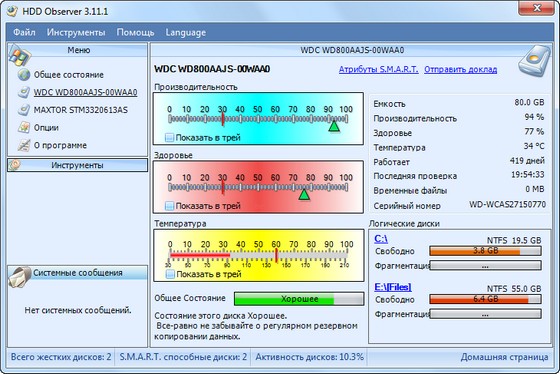Enable Показать в трей under Температура
Viewport: 560px width, 374px height.
coord(170,274)
